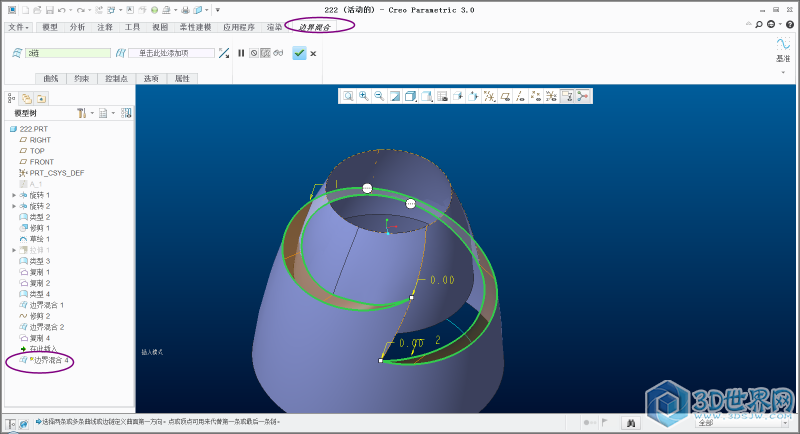Open the datum display filters icon
The height and width of the screenshot is (434, 800).
(x=489, y=96)
